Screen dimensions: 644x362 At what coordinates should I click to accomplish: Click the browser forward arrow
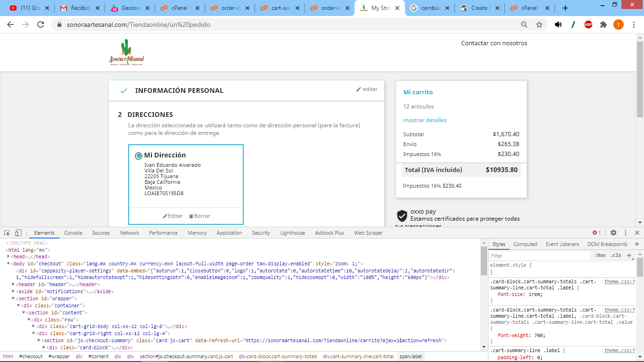[x=25, y=25]
